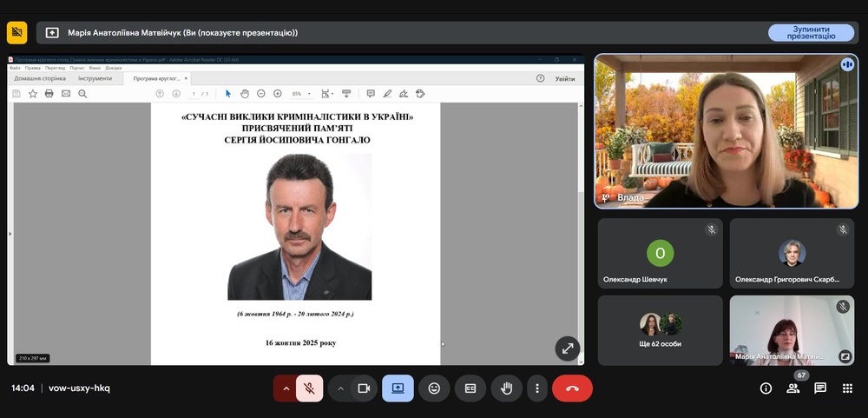
Task: Raise your hand in the meeting
Action: click(x=506, y=388)
